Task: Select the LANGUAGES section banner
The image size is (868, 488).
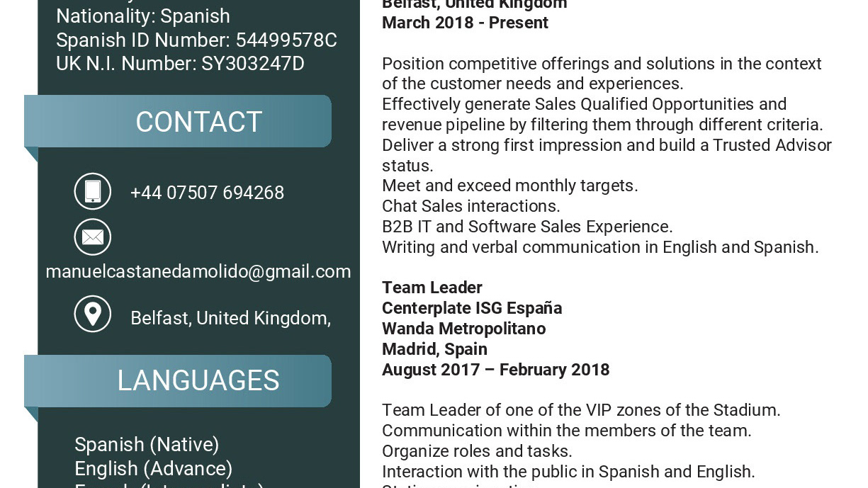Action: [x=178, y=381]
